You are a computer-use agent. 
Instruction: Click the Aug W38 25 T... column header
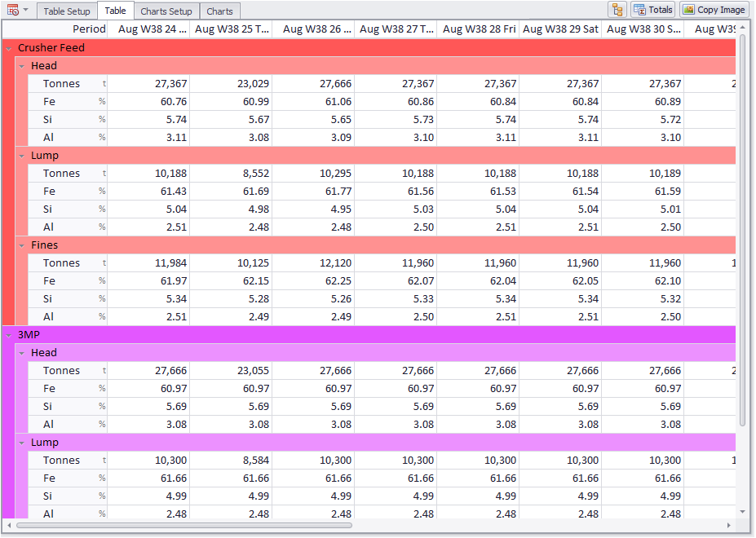coord(231,29)
